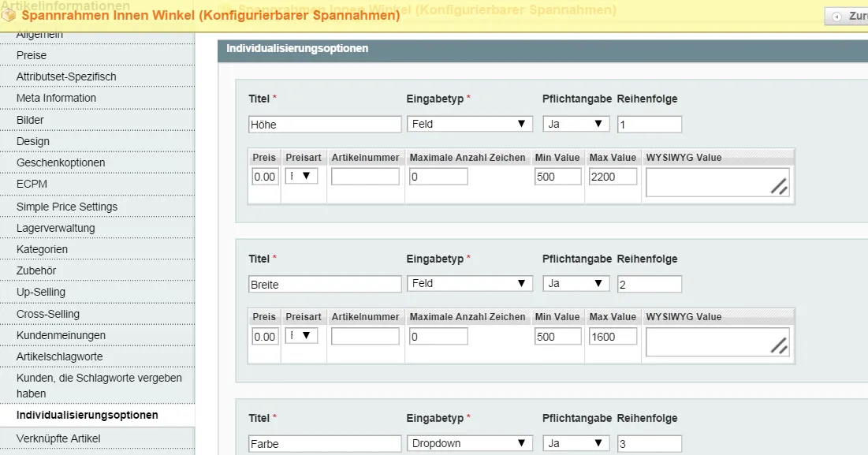Click WYSIWYG Value textarea for Breite
Image resolution: width=868 pixels, height=455 pixels.
pyautogui.click(x=717, y=342)
